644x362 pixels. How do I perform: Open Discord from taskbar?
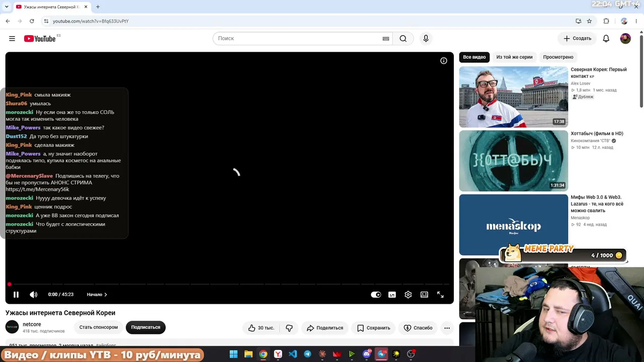[367, 354]
